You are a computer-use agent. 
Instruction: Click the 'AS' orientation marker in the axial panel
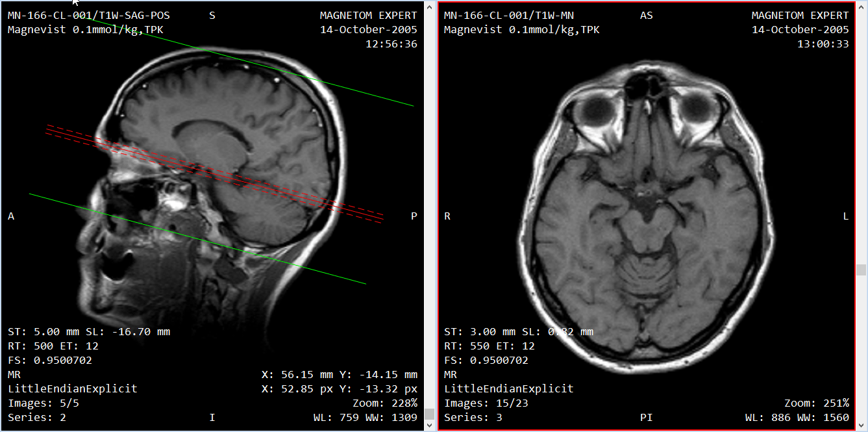pos(646,16)
